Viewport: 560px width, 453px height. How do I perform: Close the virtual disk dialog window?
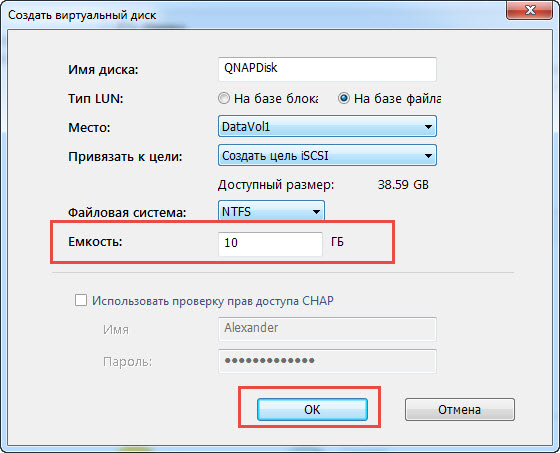pyautogui.click(x=530, y=10)
